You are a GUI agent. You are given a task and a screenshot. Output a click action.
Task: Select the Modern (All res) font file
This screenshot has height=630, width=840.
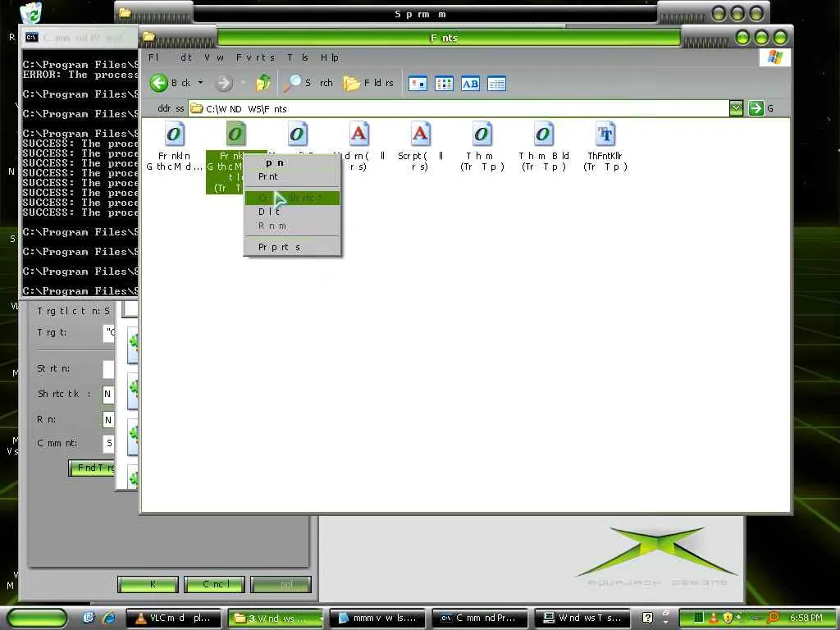(359, 146)
